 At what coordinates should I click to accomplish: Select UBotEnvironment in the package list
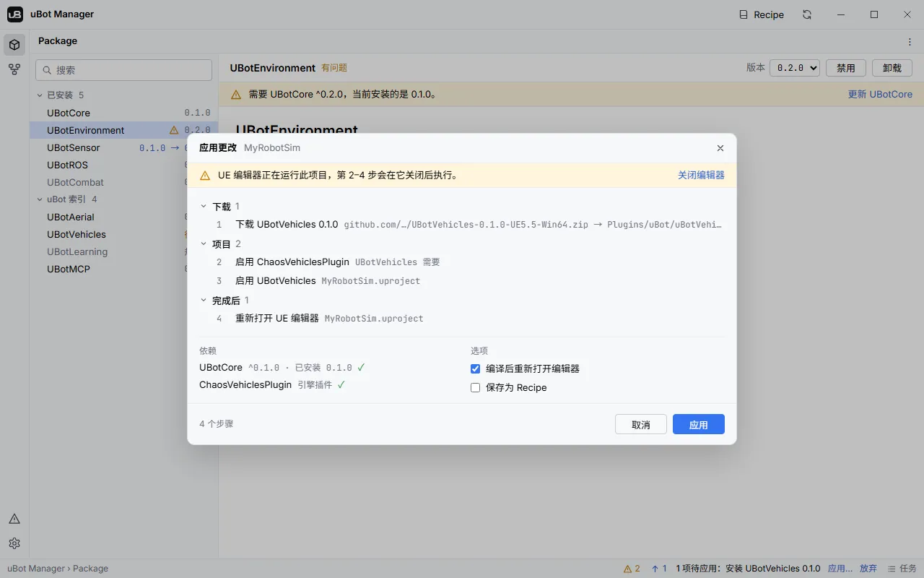click(x=123, y=130)
